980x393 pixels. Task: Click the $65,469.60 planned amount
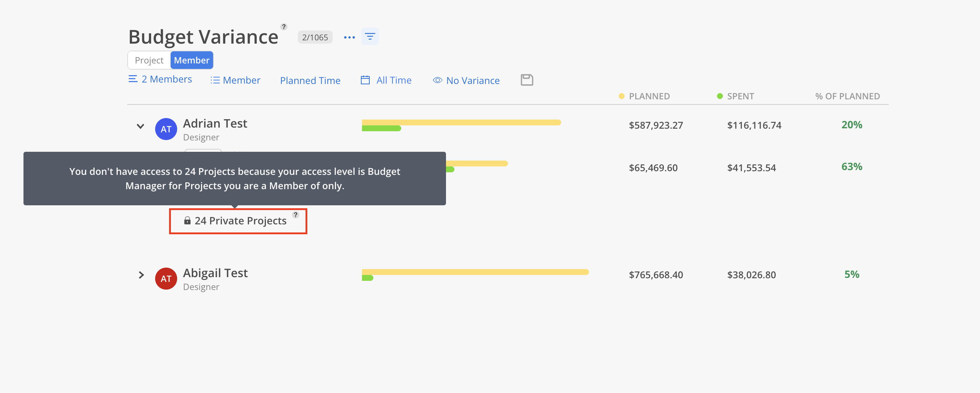653,168
